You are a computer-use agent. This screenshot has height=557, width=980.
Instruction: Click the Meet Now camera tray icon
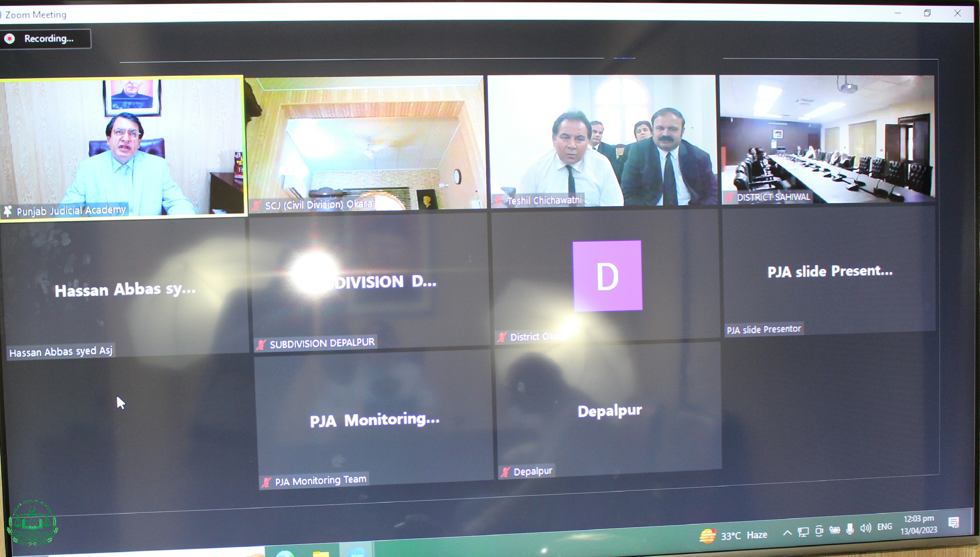tap(819, 530)
